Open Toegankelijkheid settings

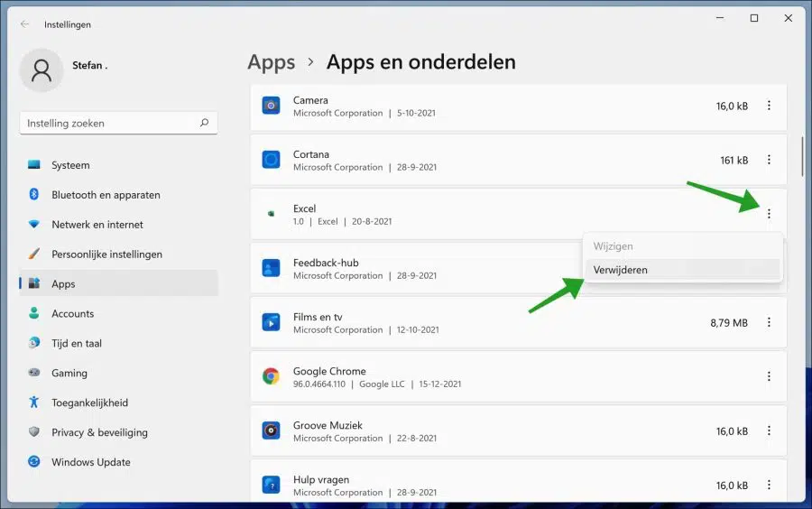[x=118, y=403]
